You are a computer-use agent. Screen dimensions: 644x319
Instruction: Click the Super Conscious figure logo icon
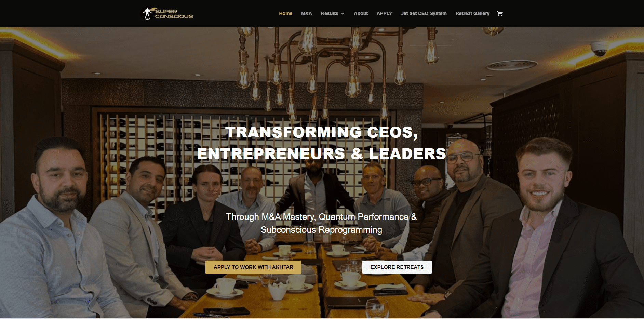click(147, 14)
